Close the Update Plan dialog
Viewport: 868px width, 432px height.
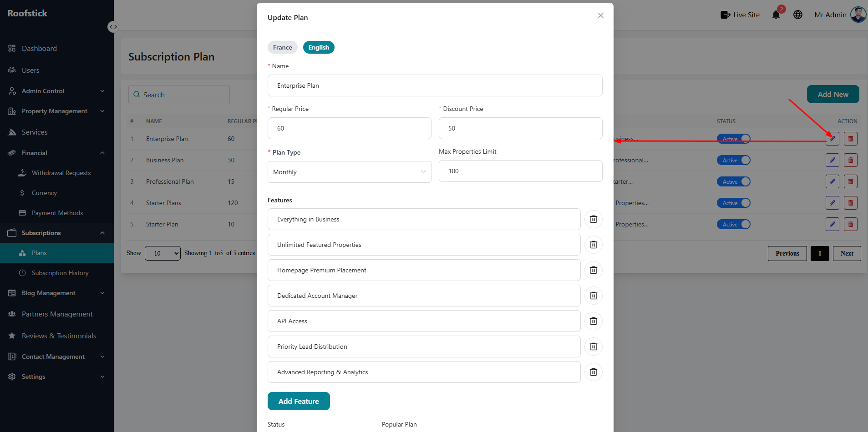coord(601,15)
